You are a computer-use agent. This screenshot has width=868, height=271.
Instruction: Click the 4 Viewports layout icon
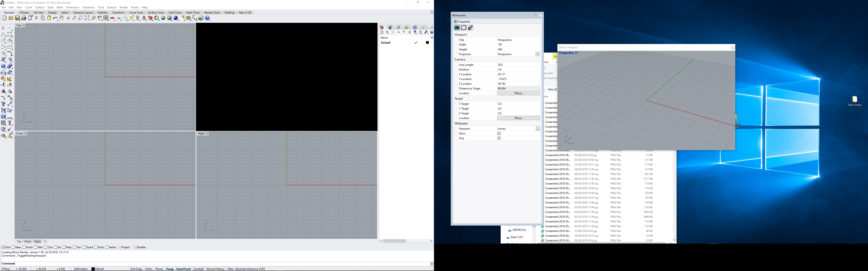[x=106, y=18]
